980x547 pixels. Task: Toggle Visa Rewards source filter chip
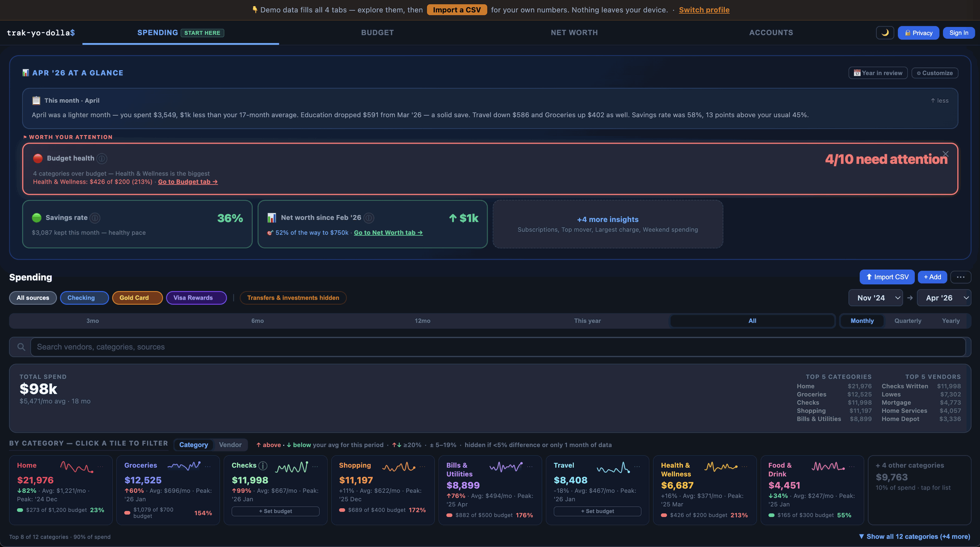tap(196, 298)
